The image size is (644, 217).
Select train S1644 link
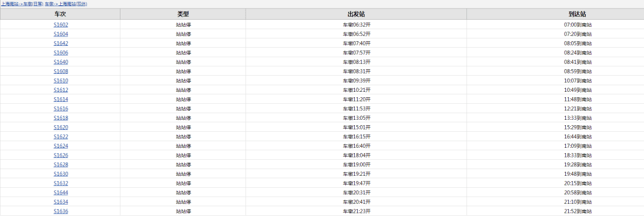coord(61,193)
